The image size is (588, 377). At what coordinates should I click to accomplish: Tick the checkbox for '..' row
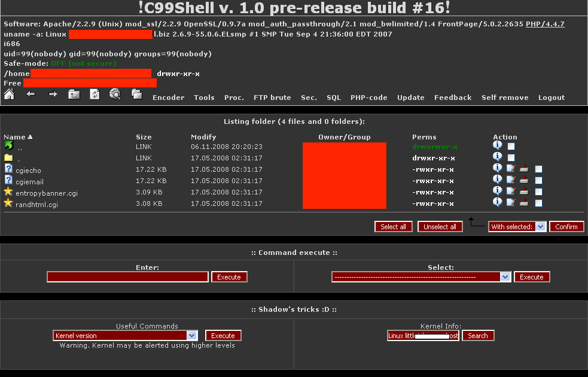click(511, 146)
